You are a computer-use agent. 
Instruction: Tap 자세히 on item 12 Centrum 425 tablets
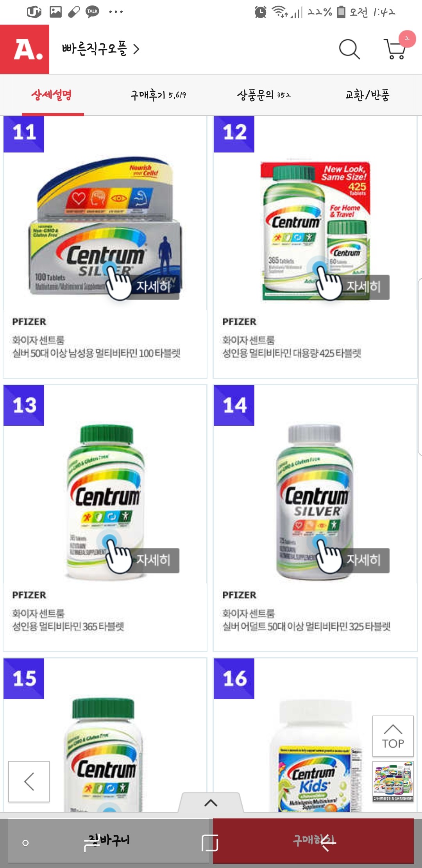[363, 287]
